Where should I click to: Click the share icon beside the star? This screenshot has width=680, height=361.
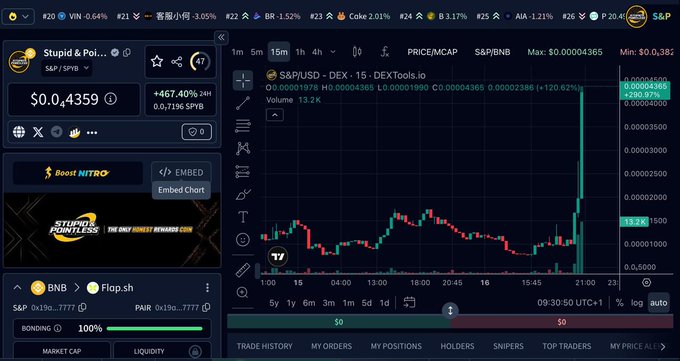[x=177, y=62]
